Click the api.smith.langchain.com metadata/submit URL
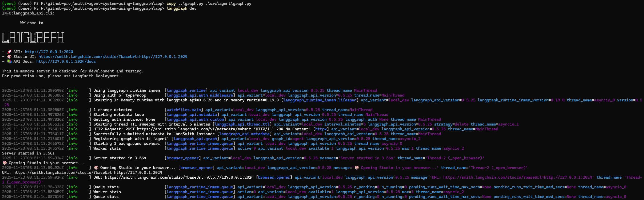 [x=194, y=129]
